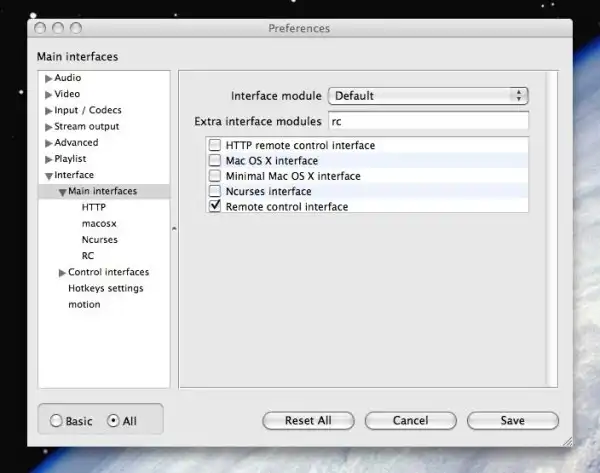The height and width of the screenshot is (473, 600).
Task: Expand the Advanced section arrow
Action: 48,143
